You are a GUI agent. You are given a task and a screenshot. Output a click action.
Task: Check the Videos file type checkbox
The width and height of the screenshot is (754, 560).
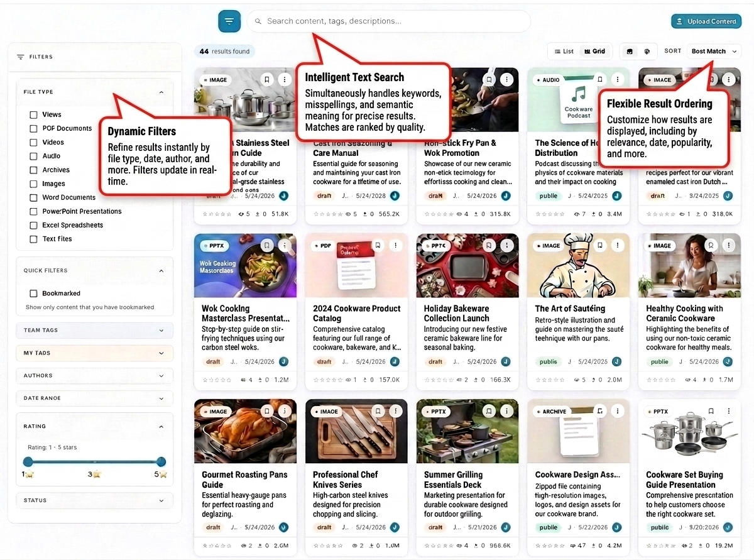[x=34, y=143]
